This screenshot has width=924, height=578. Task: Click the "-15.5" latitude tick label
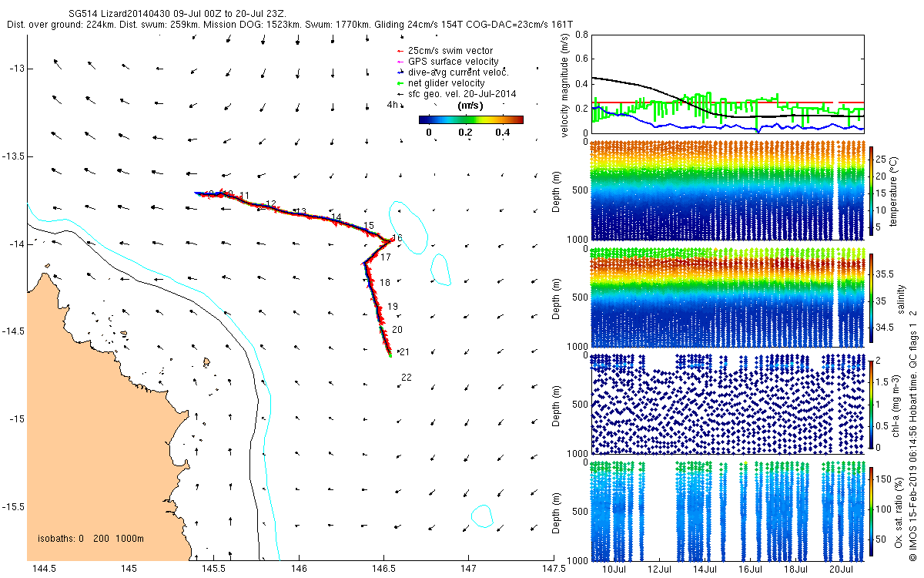15,506
